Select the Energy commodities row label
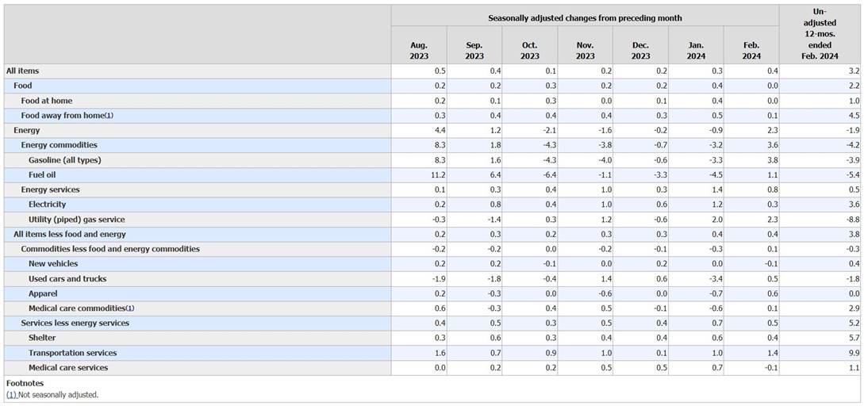The width and height of the screenshot is (868, 406). click(60, 145)
